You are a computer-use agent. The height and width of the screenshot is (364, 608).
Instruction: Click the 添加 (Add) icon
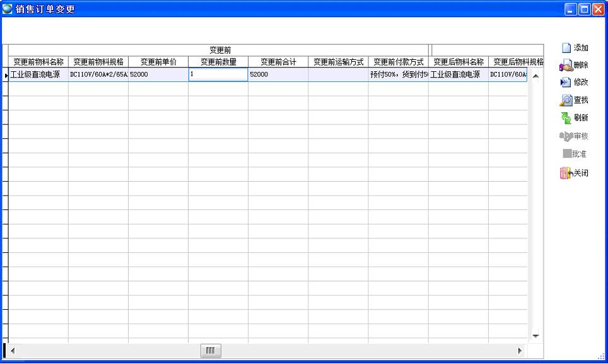pyautogui.click(x=566, y=48)
